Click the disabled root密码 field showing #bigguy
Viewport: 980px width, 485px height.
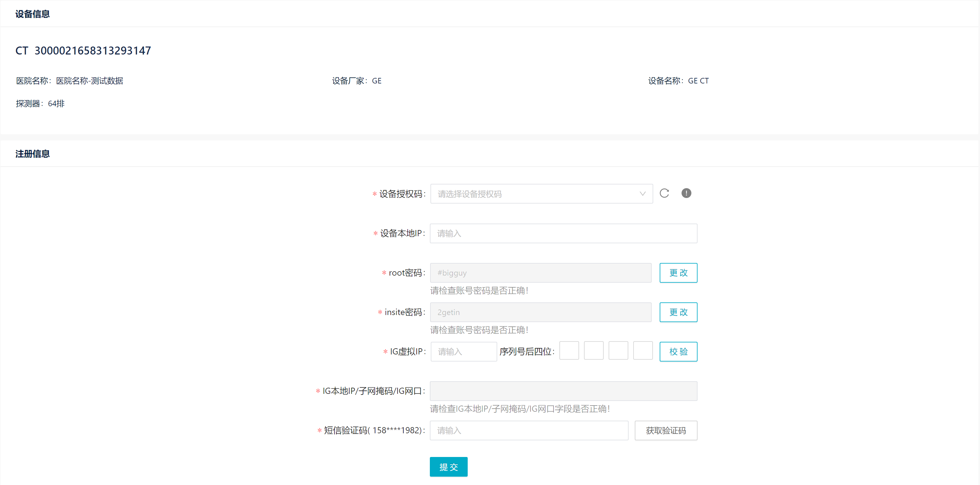click(x=540, y=273)
